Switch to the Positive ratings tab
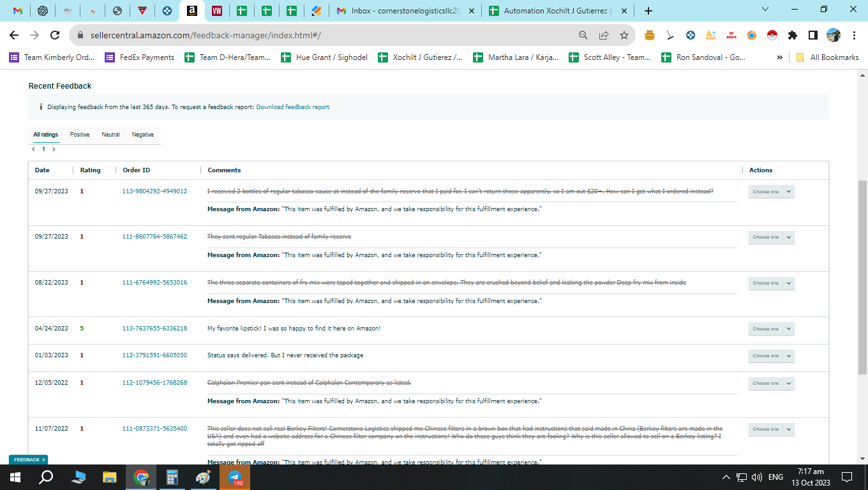 [x=80, y=135]
